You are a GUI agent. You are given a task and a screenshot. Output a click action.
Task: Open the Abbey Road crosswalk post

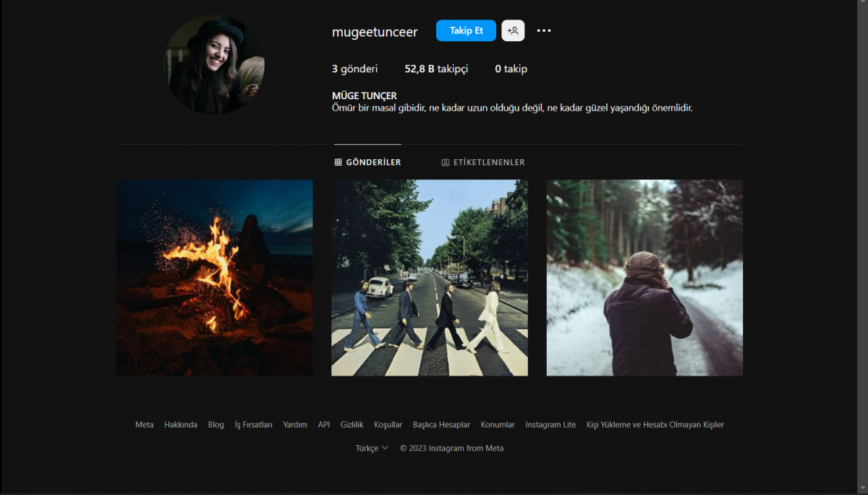[x=430, y=278]
